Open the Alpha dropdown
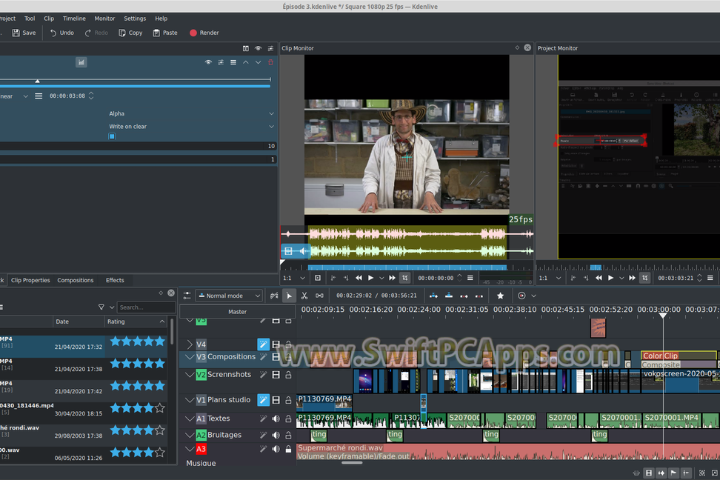The height and width of the screenshot is (480, 720). click(x=191, y=113)
